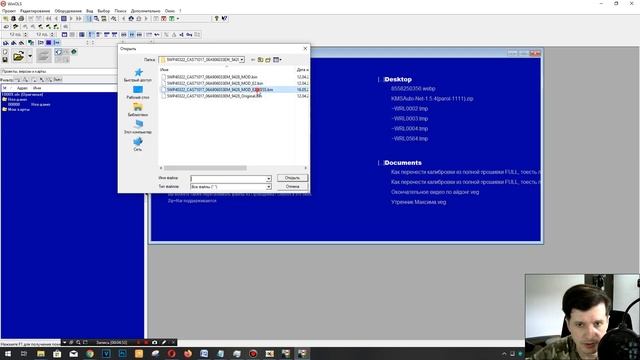Image resolution: width=640 pixels, height=360 pixels.
Task: Open the ~WRL0002.tmp link
Action: tap(409, 109)
